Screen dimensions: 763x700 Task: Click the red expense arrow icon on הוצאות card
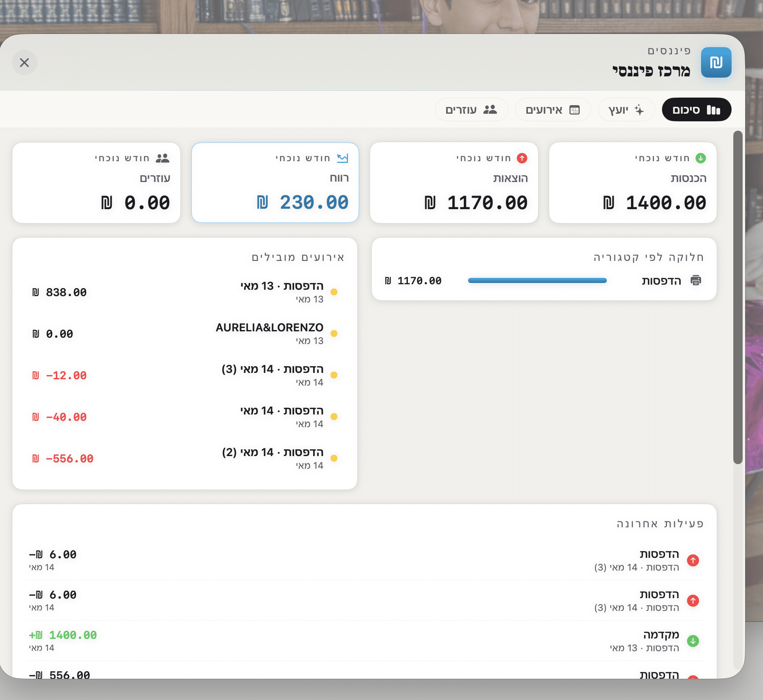coord(522,158)
